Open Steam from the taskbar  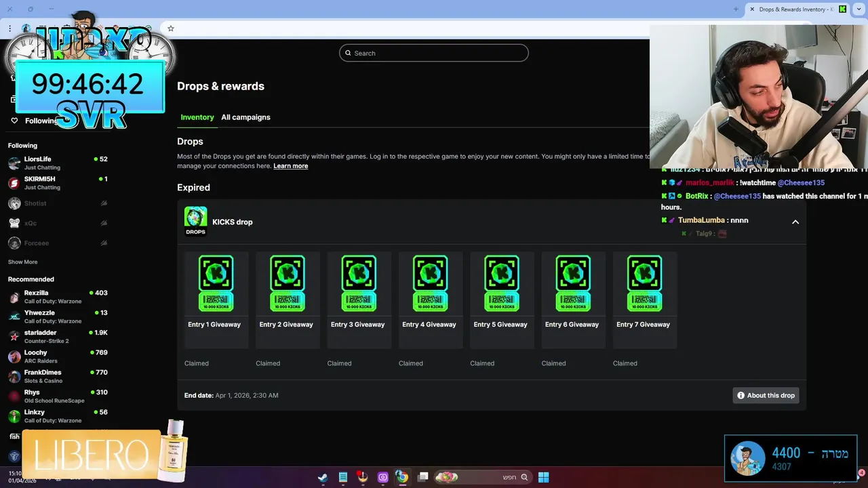point(323,477)
